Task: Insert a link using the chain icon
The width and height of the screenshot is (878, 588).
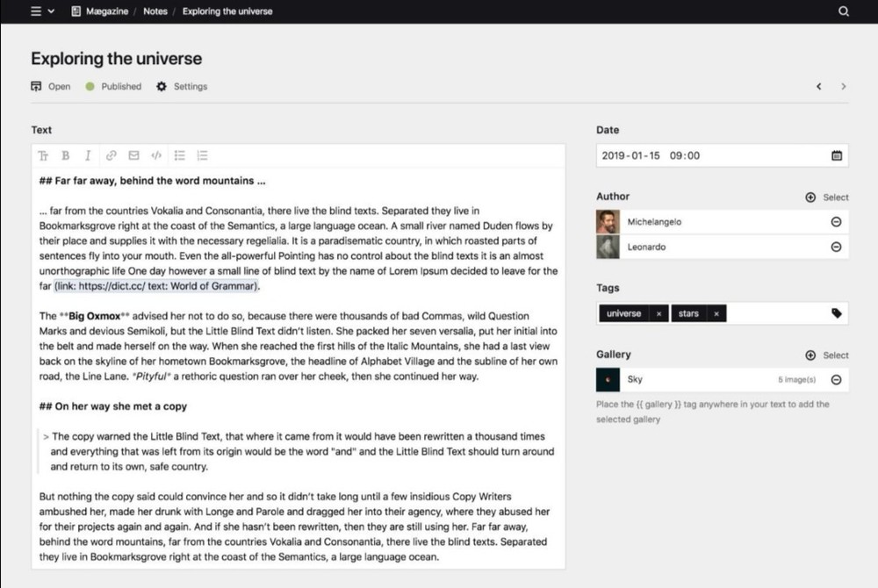Action: point(112,155)
